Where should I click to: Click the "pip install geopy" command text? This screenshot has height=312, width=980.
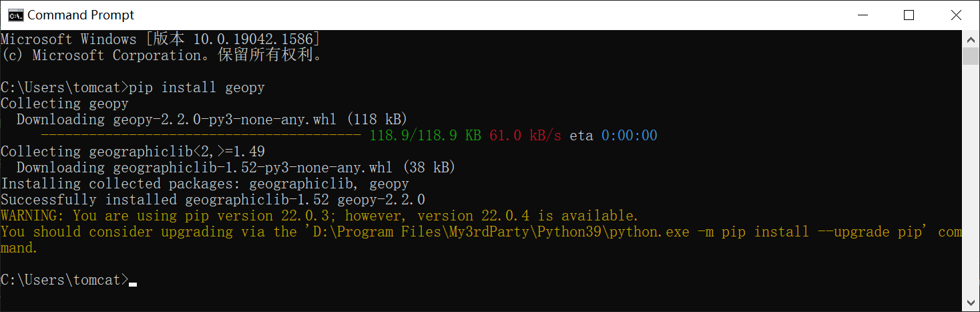(197, 88)
